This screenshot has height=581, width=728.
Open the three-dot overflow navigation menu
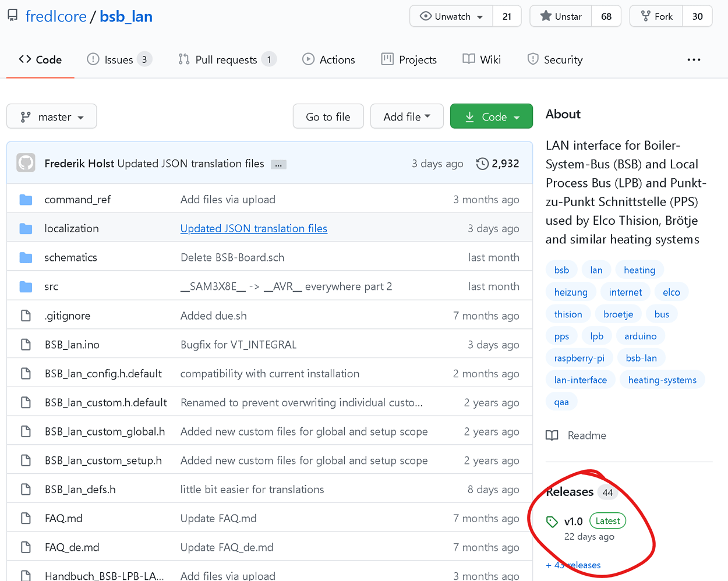click(694, 59)
